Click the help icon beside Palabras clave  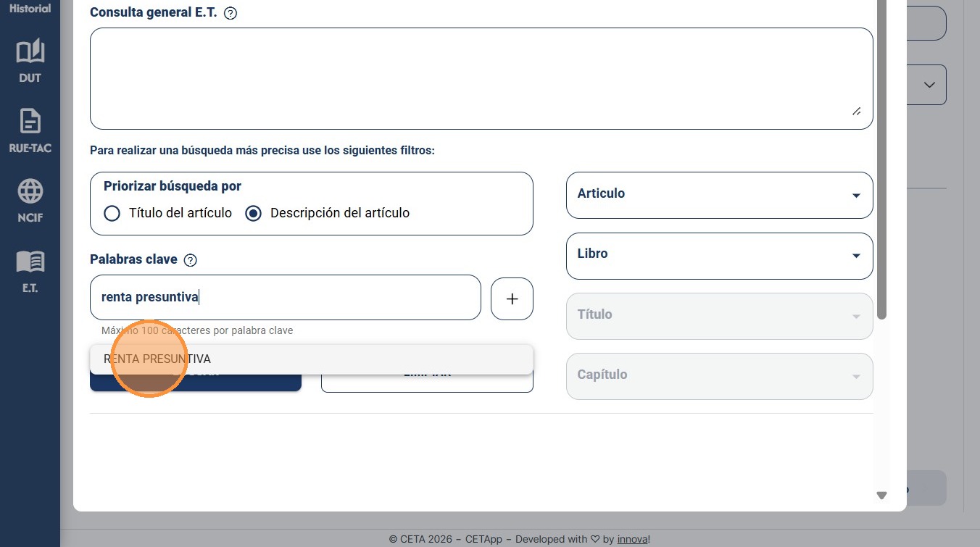(x=191, y=260)
